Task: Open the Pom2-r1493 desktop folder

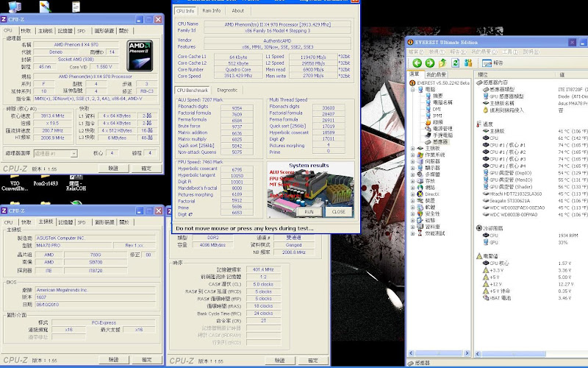Action: (x=46, y=180)
